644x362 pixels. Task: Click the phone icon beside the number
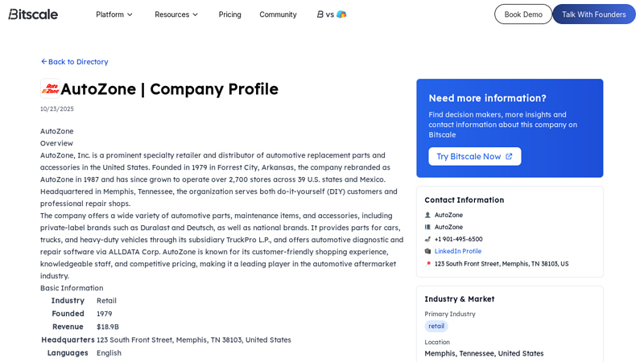pyautogui.click(x=428, y=239)
